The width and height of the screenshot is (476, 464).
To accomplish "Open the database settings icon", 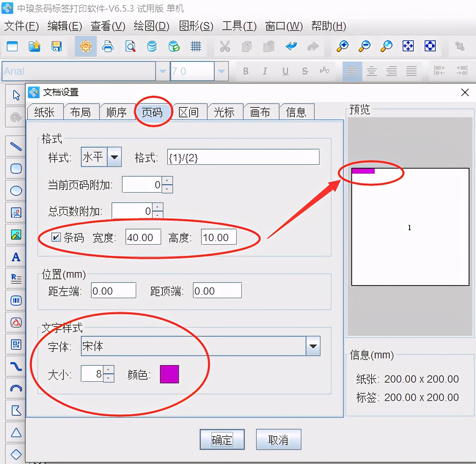I will pyautogui.click(x=152, y=46).
